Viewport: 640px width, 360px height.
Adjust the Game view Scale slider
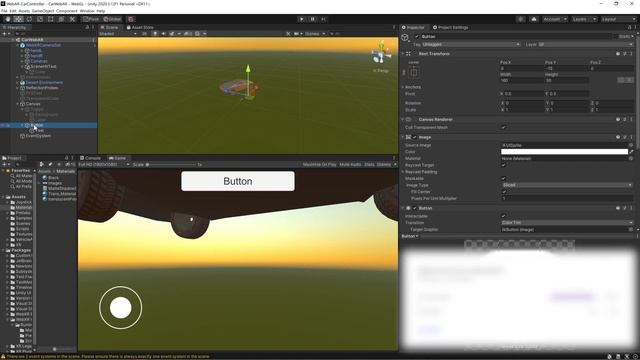pyautogui.click(x=171, y=164)
